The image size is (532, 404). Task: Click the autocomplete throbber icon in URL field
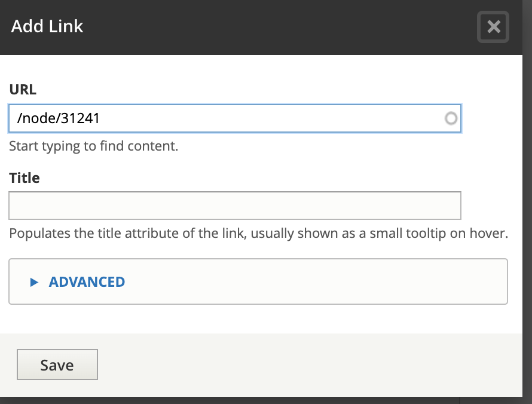tap(451, 118)
